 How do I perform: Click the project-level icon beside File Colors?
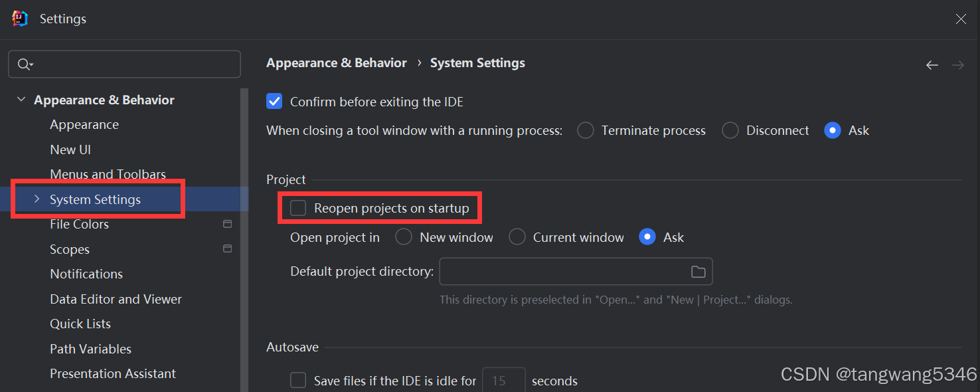click(x=227, y=225)
